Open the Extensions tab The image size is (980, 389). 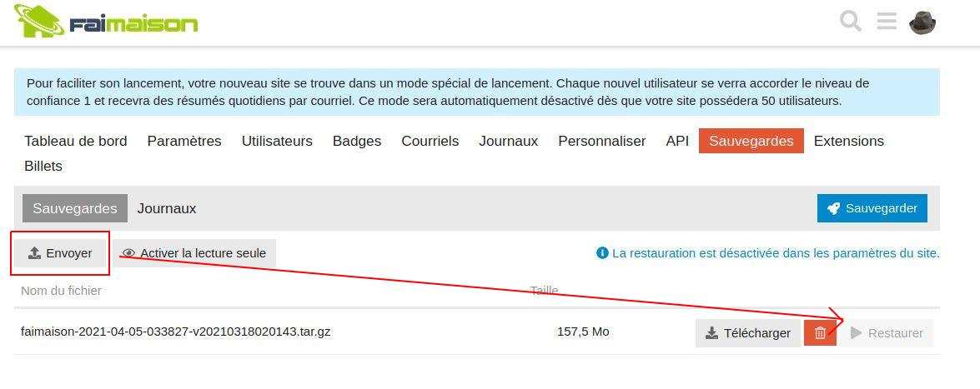848,142
